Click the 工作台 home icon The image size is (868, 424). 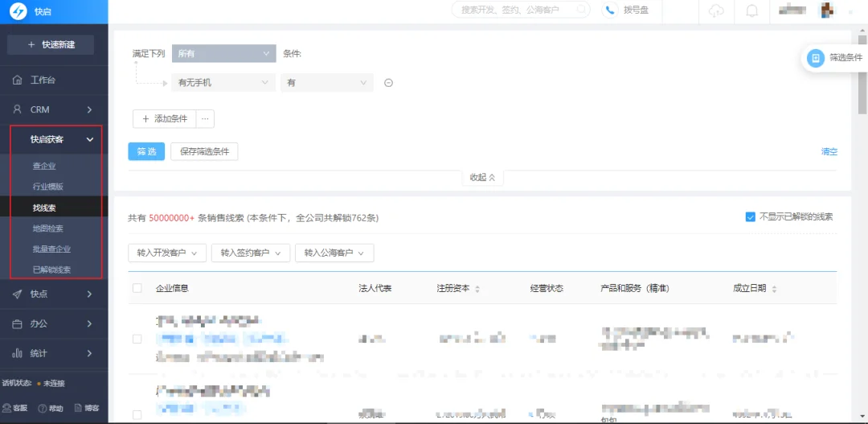point(18,80)
